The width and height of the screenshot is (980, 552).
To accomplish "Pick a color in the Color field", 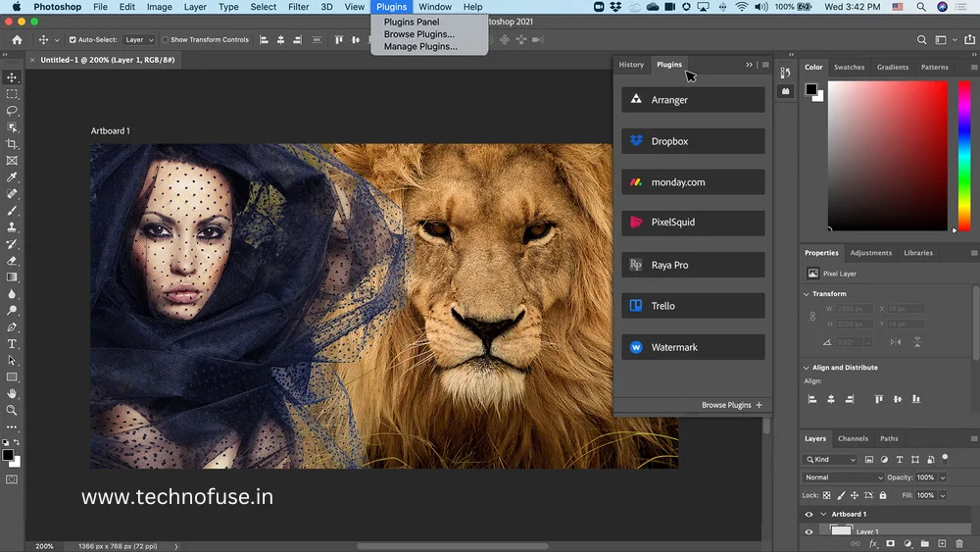I will 888,156.
